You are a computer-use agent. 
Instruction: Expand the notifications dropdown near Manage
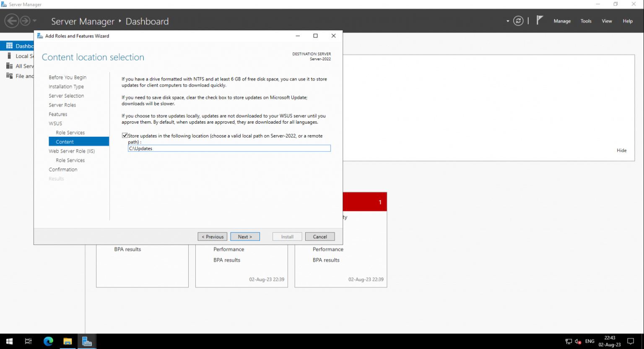pos(507,21)
